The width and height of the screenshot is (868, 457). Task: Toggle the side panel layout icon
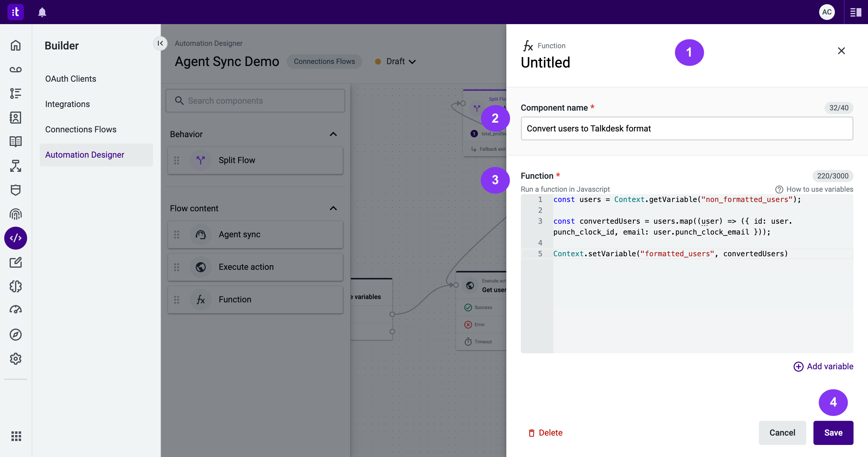856,12
